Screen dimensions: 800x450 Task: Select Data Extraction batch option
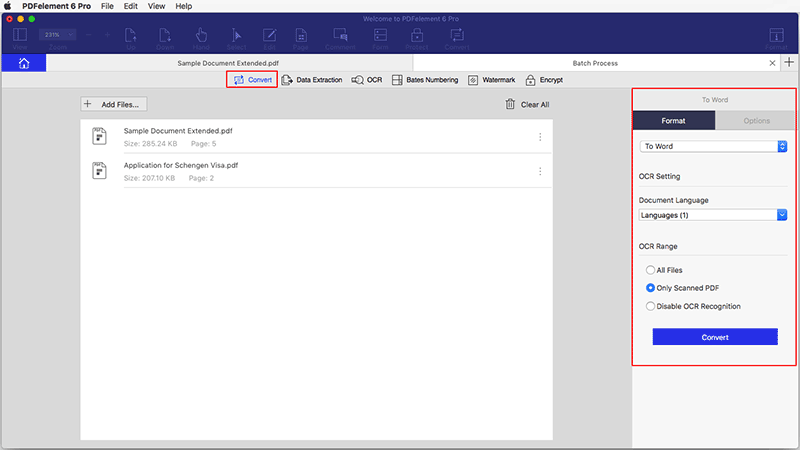coord(312,80)
